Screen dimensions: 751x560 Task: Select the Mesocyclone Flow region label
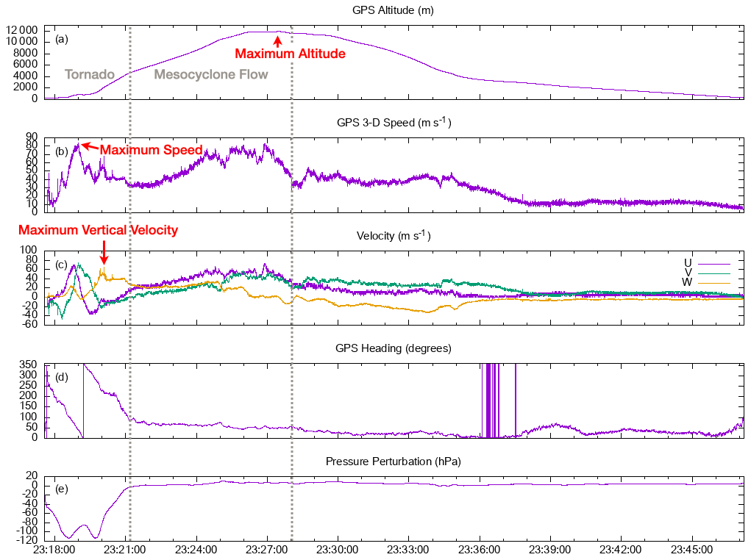click(211, 74)
